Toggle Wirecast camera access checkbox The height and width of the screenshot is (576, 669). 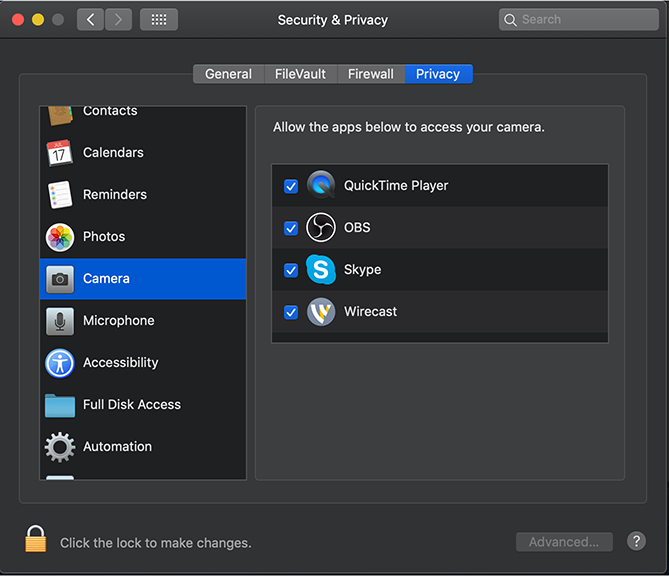pos(291,312)
